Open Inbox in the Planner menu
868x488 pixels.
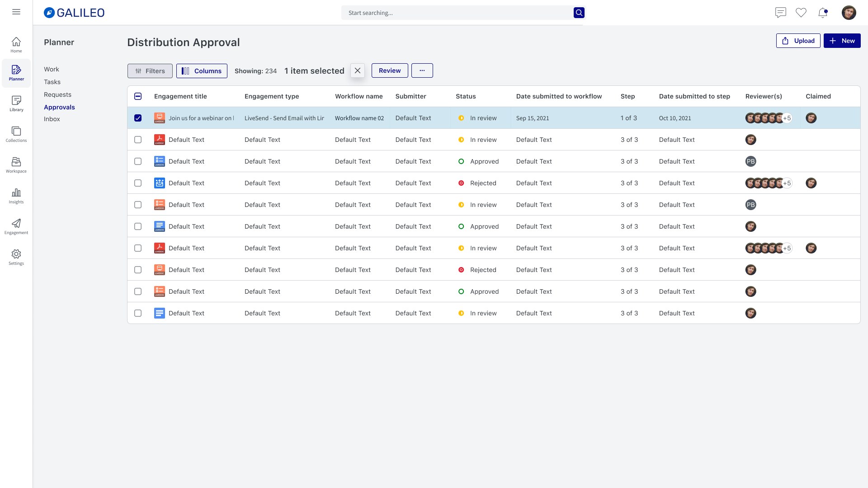(x=52, y=119)
